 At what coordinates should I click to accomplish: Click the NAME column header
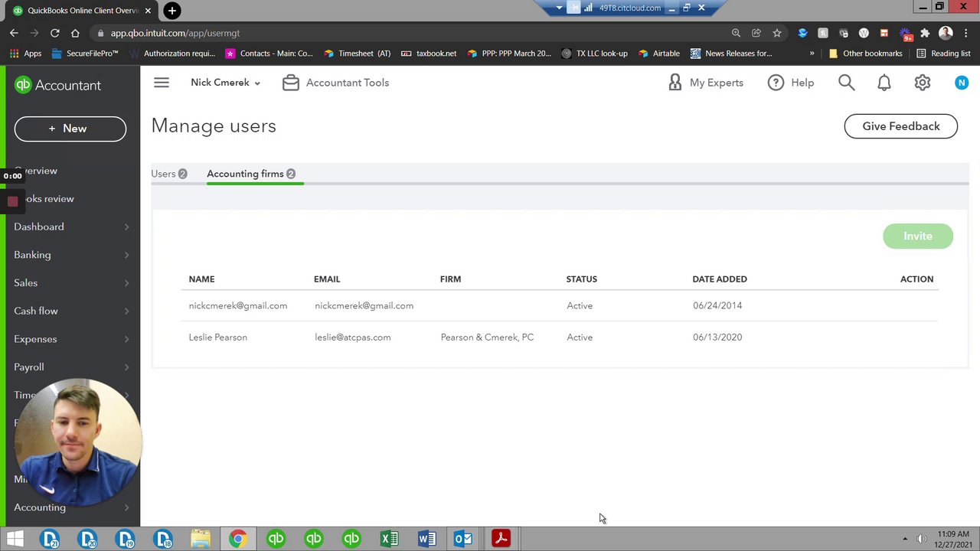pyautogui.click(x=201, y=279)
